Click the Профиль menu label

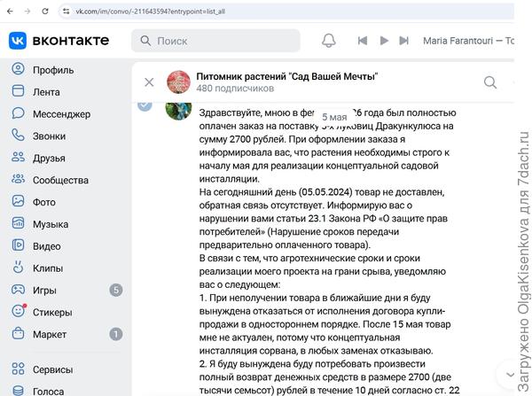pyautogui.click(x=53, y=70)
